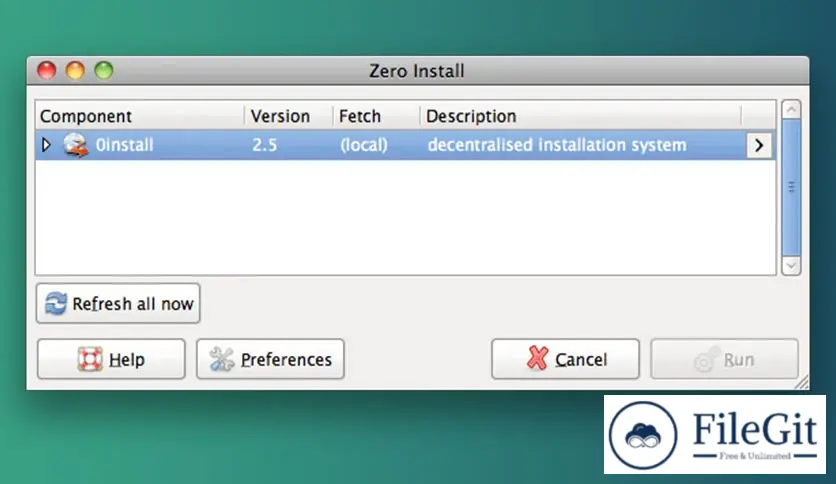Image resolution: width=836 pixels, height=484 pixels.
Task: Select the version cell 2.5
Action: (264, 145)
